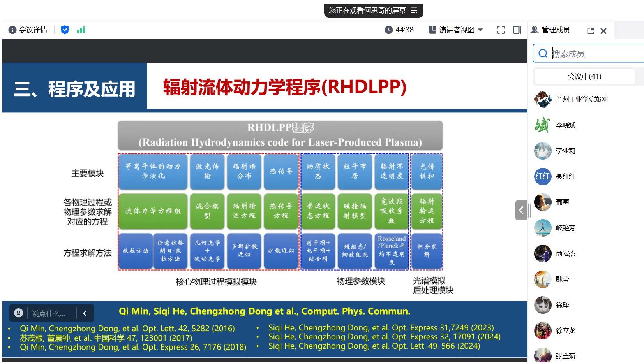Pop out the members panel
The image size is (644, 362).
(590, 31)
